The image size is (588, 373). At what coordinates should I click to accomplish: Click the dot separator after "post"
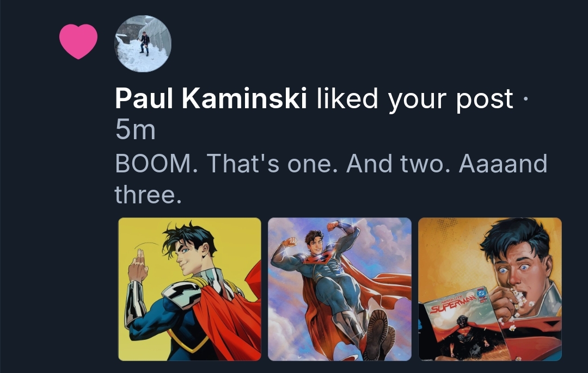[524, 99]
